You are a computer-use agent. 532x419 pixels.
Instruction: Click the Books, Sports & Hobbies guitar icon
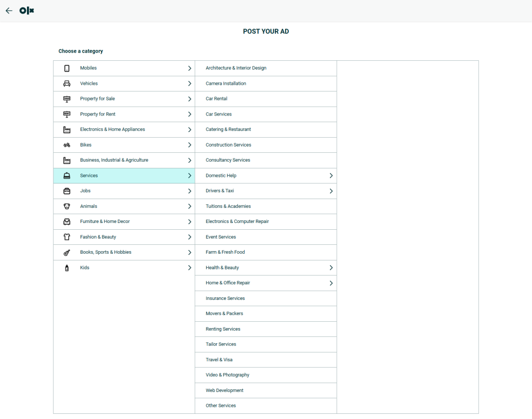(66, 252)
